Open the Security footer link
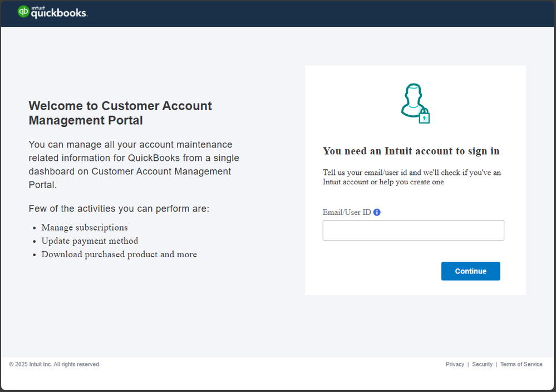Viewport: 556px width, 392px height. pyautogui.click(x=482, y=364)
